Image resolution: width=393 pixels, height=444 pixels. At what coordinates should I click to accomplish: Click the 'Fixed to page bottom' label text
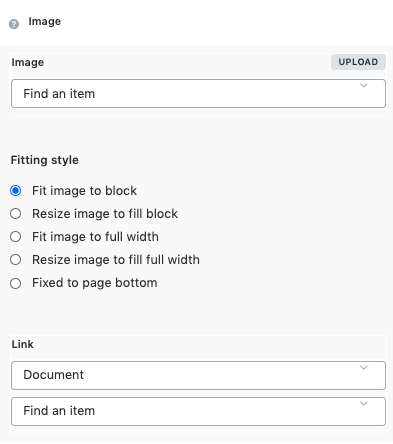pyautogui.click(x=95, y=283)
